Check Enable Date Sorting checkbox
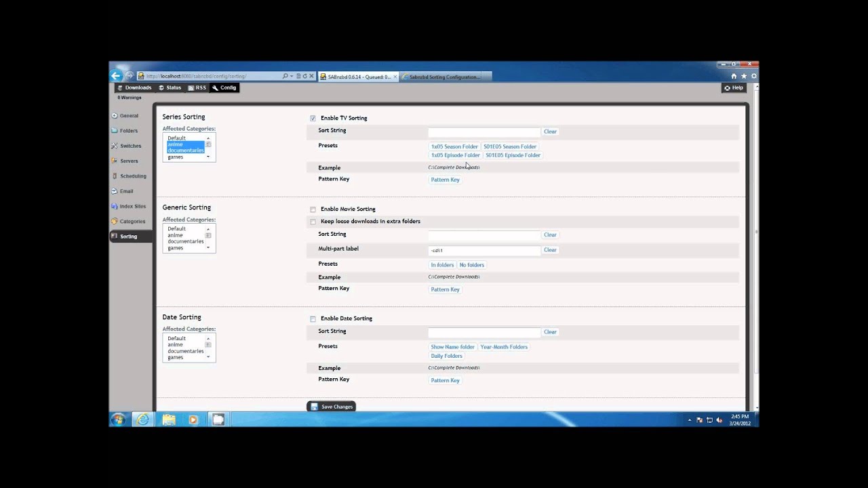This screenshot has height=488, width=868. (x=313, y=319)
